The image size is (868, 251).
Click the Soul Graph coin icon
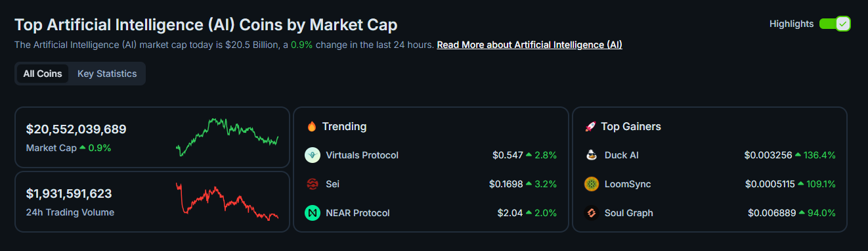pyautogui.click(x=592, y=213)
